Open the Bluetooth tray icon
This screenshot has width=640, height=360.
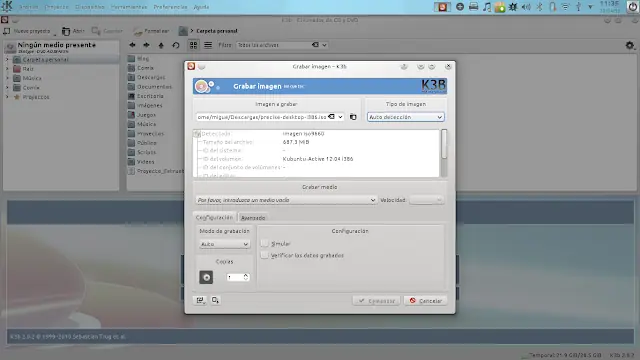tap(539, 7)
